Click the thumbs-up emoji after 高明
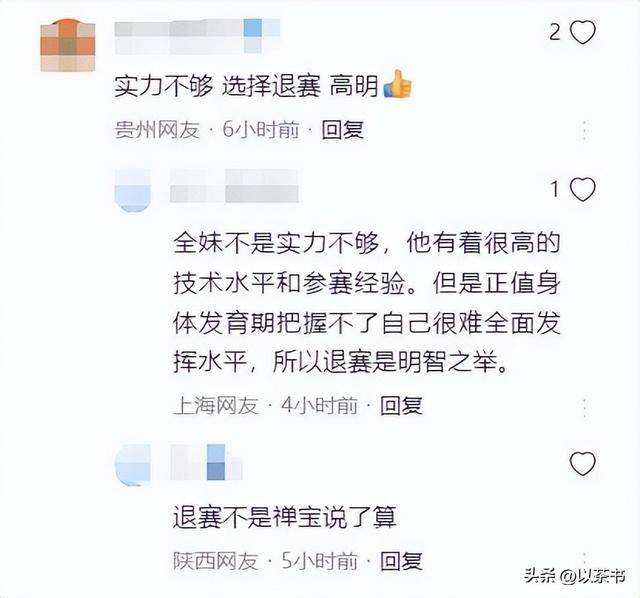The width and height of the screenshot is (640, 598). 397,84
